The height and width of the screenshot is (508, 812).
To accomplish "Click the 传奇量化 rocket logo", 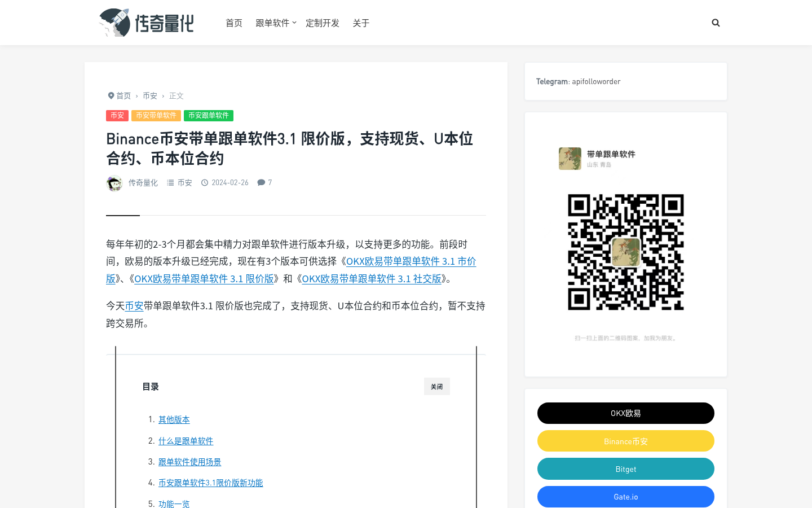I will (146, 23).
